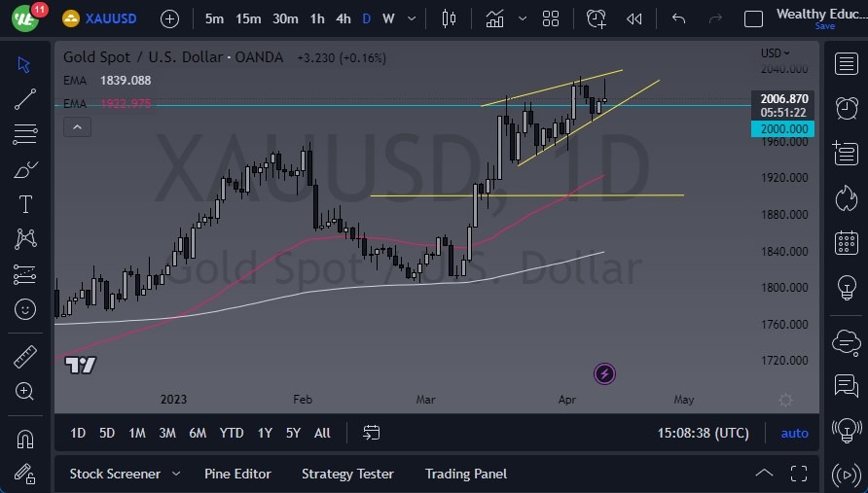Set chart range to 5Y
Image resolution: width=868 pixels, height=493 pixels.
293,434
